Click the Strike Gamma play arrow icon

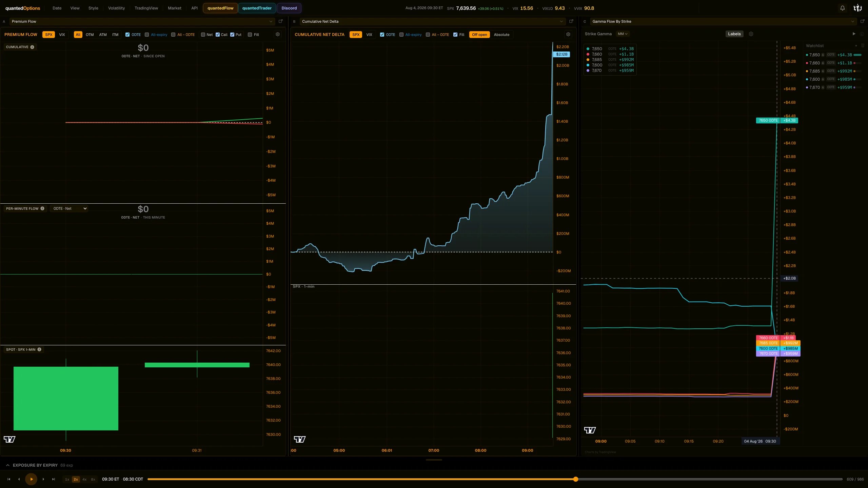click(x=854, y=34)
